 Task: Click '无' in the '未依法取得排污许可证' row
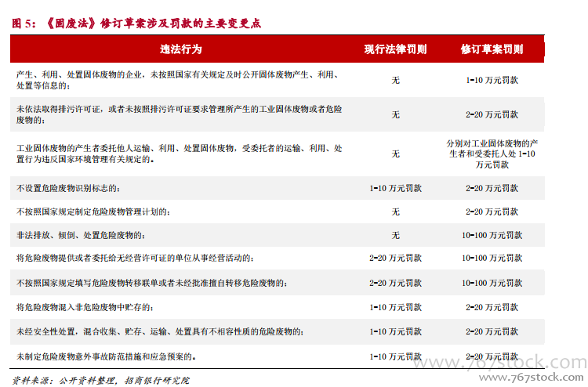(x=395, y=114)
